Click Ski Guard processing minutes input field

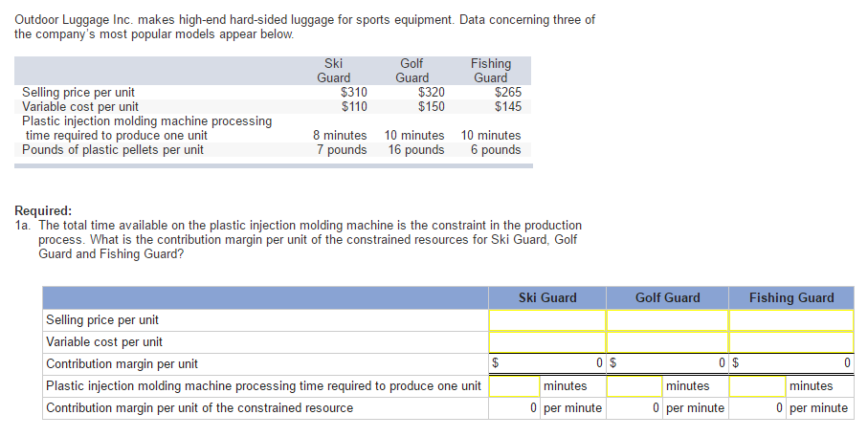pos(515,386)
